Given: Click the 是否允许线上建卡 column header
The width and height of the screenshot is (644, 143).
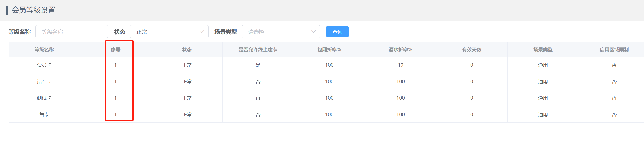Looking at the screenshot, I should point(258,49).
